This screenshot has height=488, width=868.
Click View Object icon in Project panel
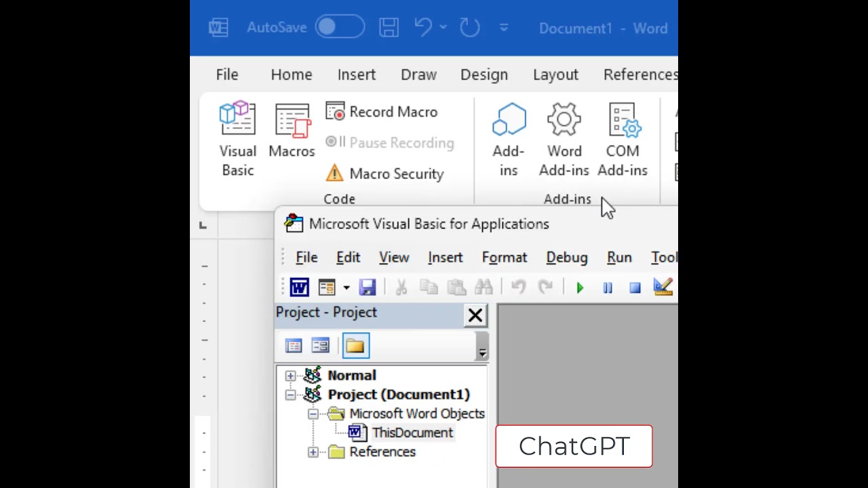(x=321, y=346)
